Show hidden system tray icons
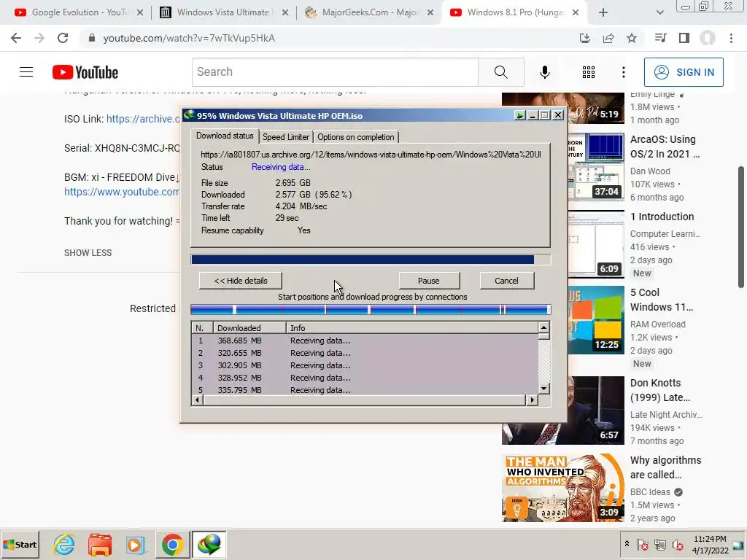Image resolution: width=747 pixels, height=560 pixels. 627,544
